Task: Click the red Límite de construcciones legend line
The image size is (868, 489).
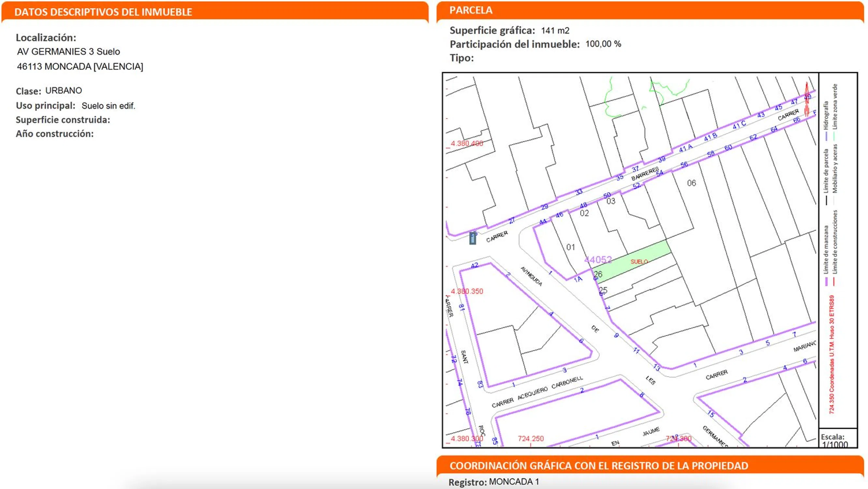Action: 834,281
